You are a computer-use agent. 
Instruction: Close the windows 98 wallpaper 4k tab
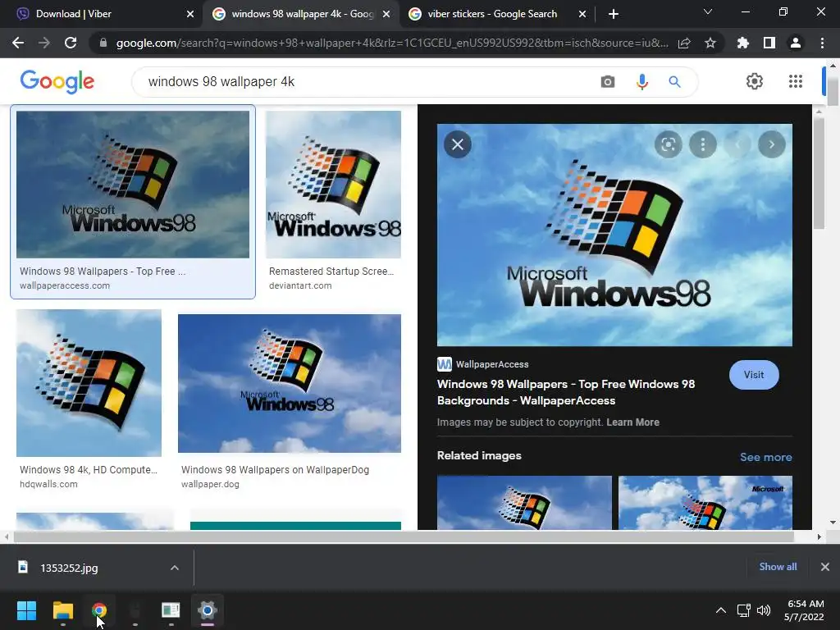tap(386, 14)
